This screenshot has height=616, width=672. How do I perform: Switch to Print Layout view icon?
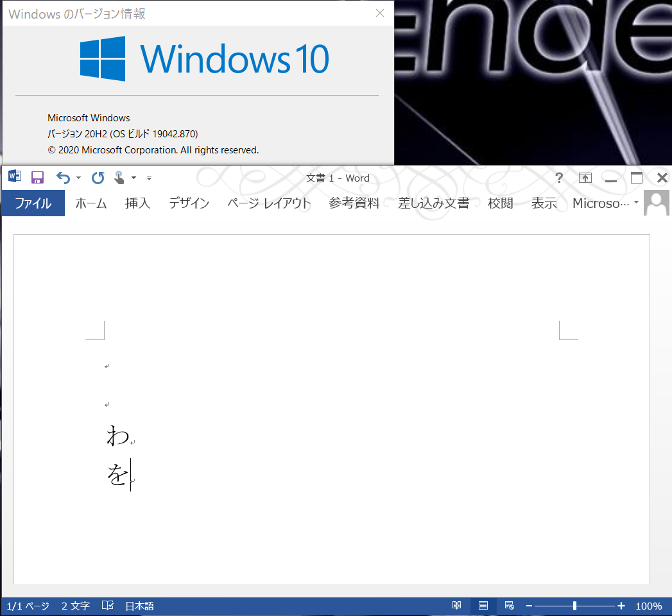click(483, 606)
